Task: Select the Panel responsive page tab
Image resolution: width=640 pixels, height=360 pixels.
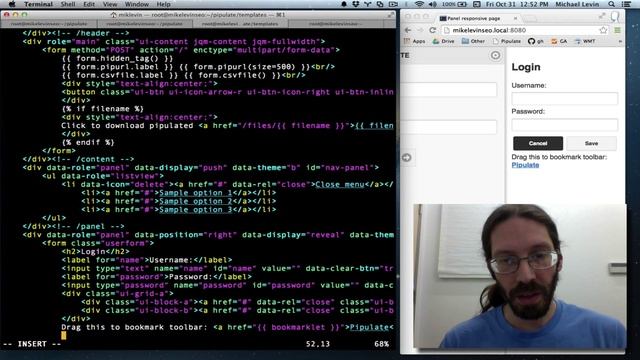Action: point(478,18)
